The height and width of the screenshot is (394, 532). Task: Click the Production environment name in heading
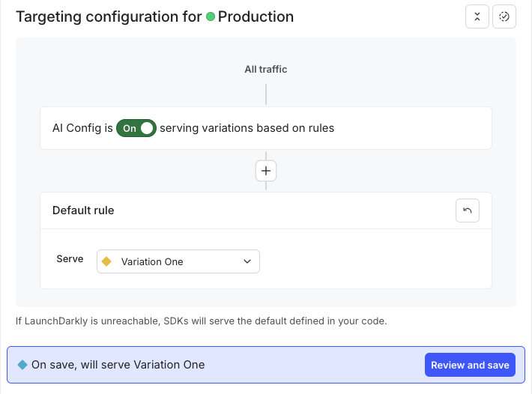[x=256, y=16]
